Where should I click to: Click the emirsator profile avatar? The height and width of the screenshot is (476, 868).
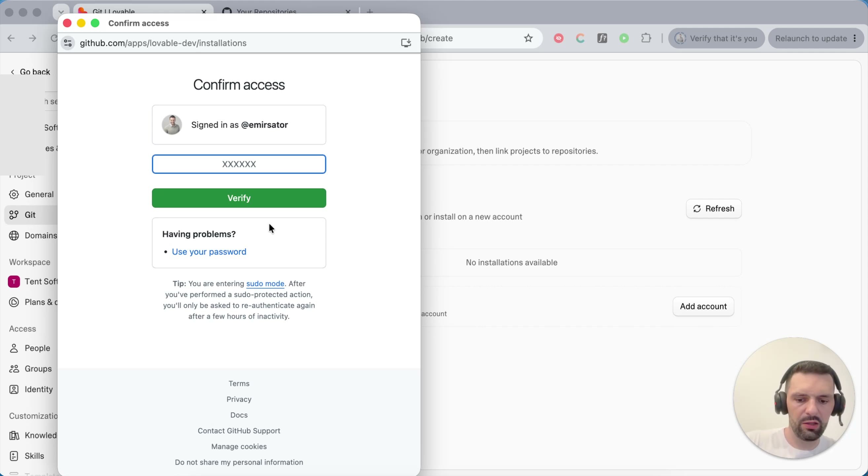[172, 124]
